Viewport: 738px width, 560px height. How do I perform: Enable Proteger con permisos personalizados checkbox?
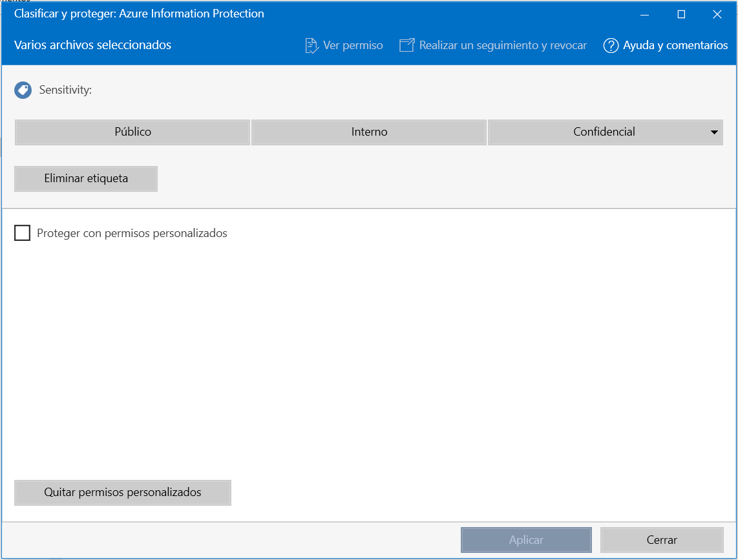[x=23, y=233]
